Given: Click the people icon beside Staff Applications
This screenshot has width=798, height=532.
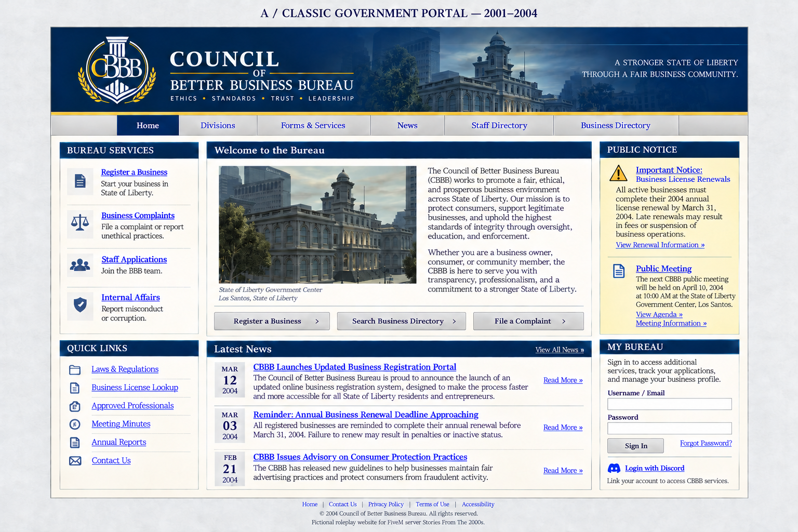Looking at the screenshot, I should (x=80, y=265).
